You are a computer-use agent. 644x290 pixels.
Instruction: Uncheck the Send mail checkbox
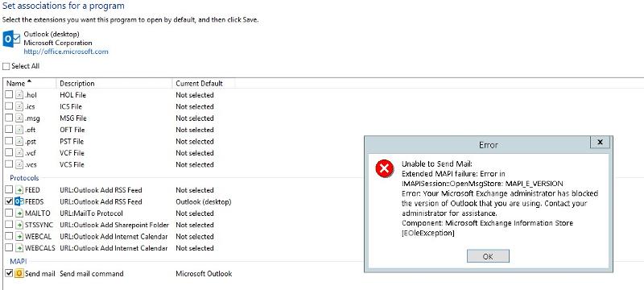tap(9, 274)
